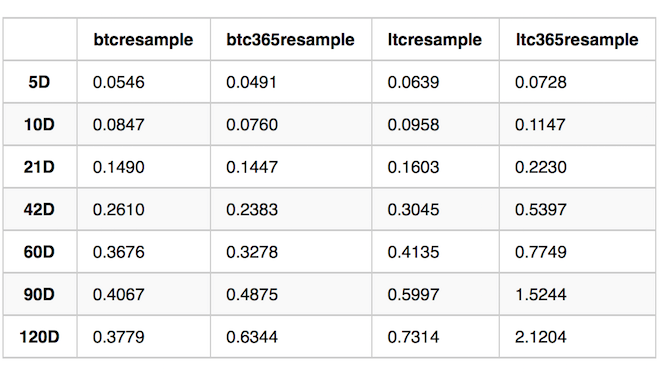Select the btc365resample column header
660x381 pixels.
(290, 40)
